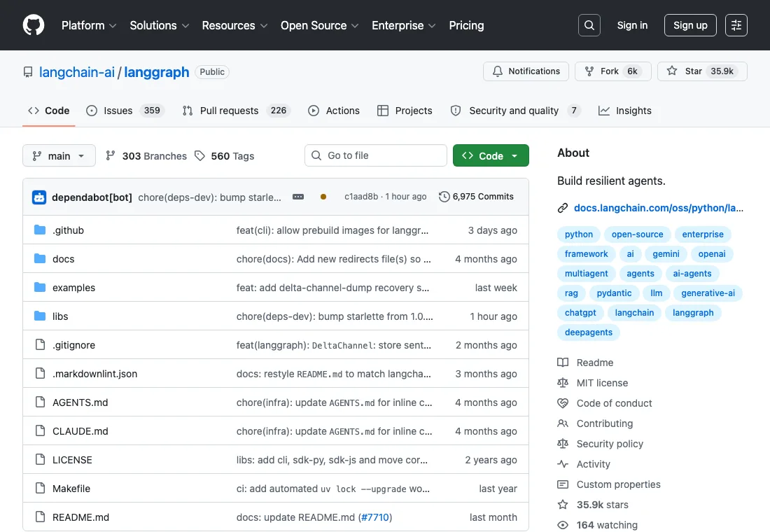770x532 pixels.
Task: Expand the Solutions menu
Action: [159, 25]
